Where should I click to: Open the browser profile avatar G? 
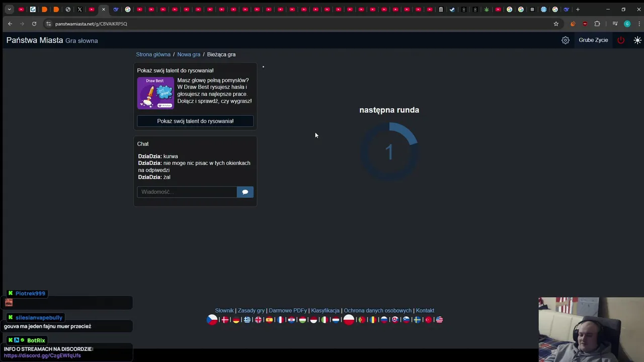click(x=627, y=24)
